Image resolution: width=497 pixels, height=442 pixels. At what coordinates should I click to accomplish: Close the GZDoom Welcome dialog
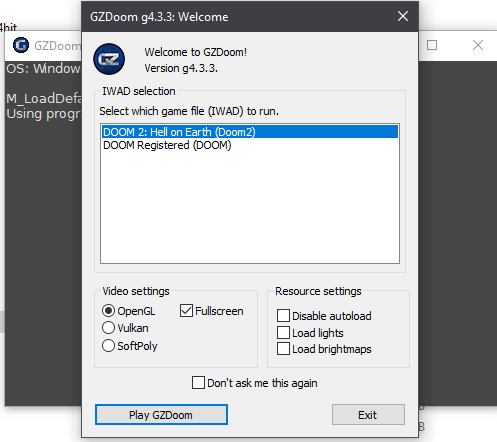(x=403, y=16)
